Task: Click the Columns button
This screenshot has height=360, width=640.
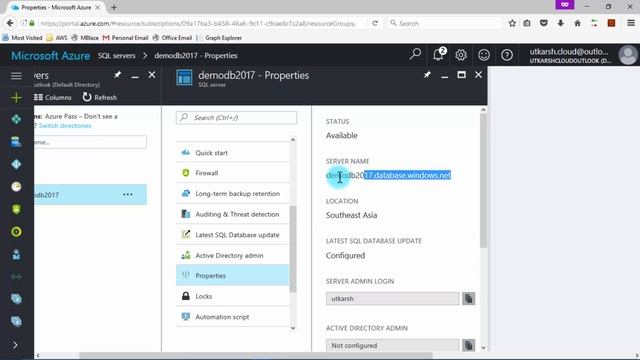Action: [53, 98]
